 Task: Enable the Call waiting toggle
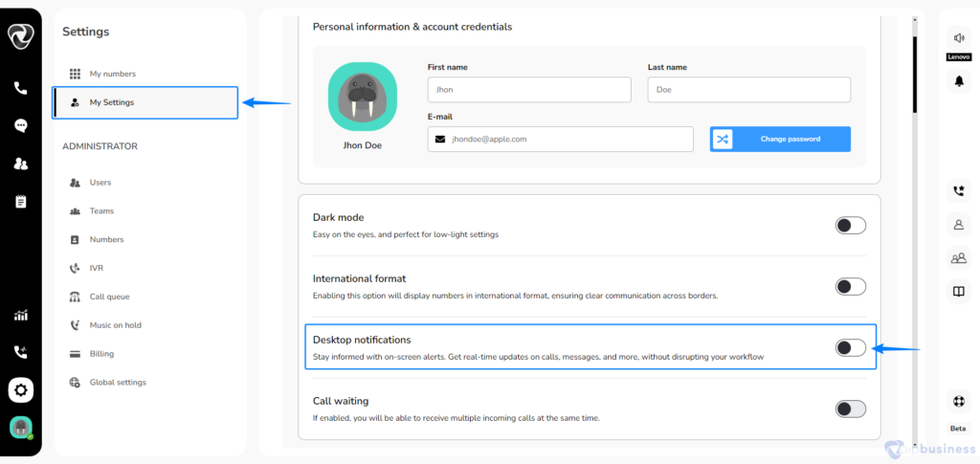(851, 409)
